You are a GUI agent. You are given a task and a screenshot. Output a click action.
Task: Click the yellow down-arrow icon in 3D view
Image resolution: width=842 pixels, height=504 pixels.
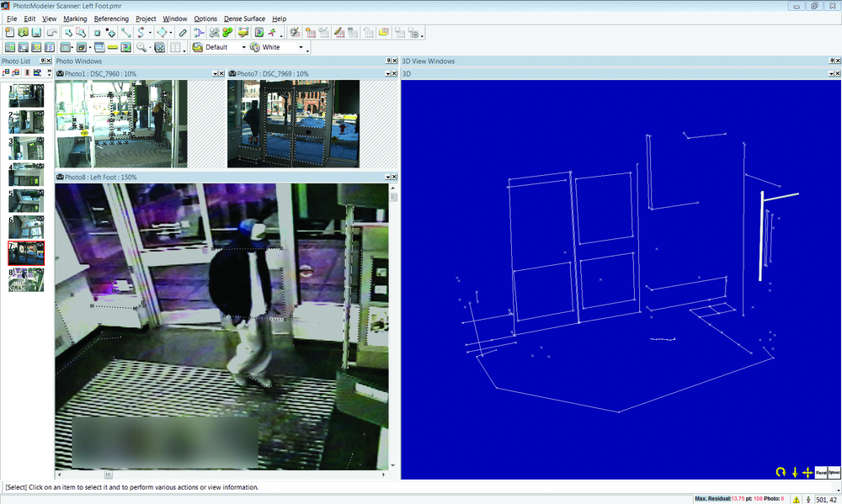pos(794,472)
